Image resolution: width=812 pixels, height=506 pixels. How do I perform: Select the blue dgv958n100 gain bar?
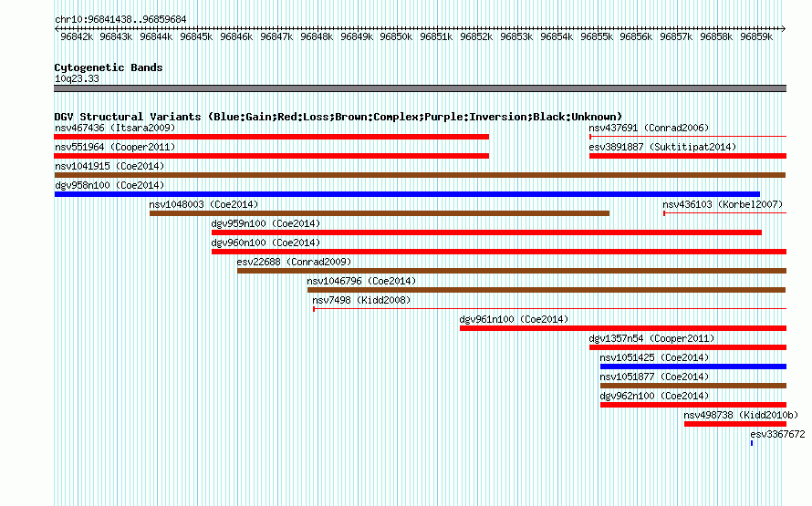point(407,194)
